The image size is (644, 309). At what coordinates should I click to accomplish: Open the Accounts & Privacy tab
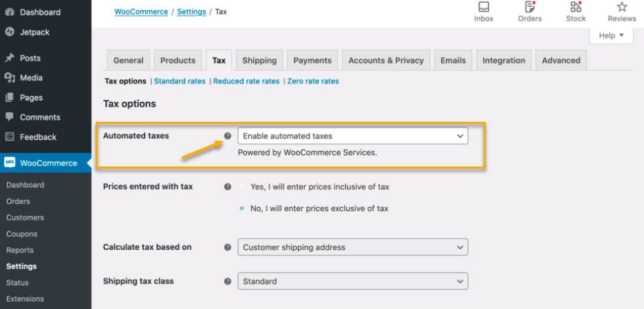click(x=386, y=61)
